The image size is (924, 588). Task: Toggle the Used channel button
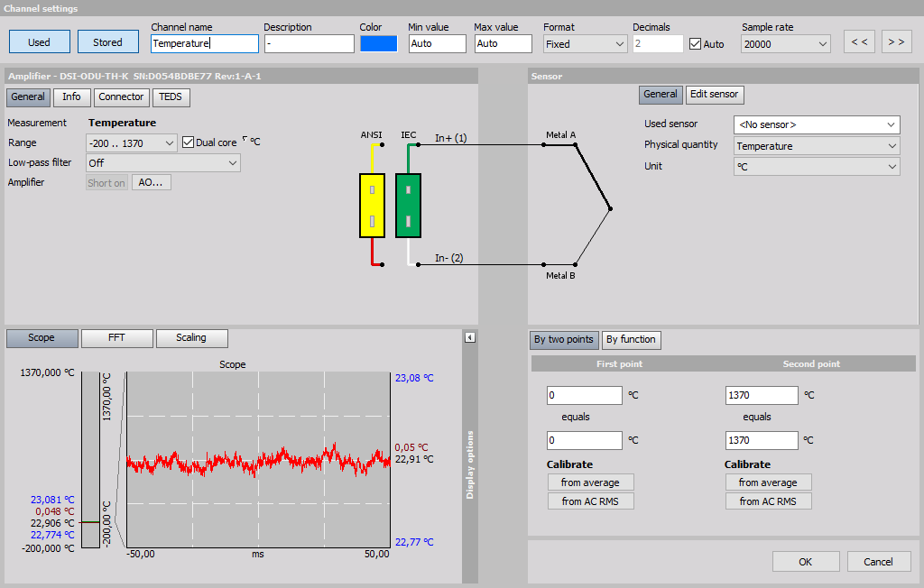coord(40,42)
